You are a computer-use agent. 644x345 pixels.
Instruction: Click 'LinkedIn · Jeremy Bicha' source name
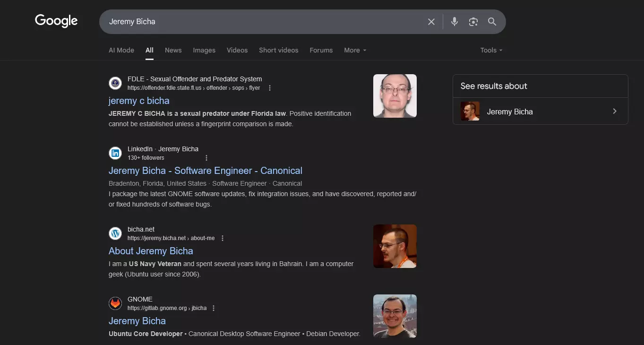163,149
